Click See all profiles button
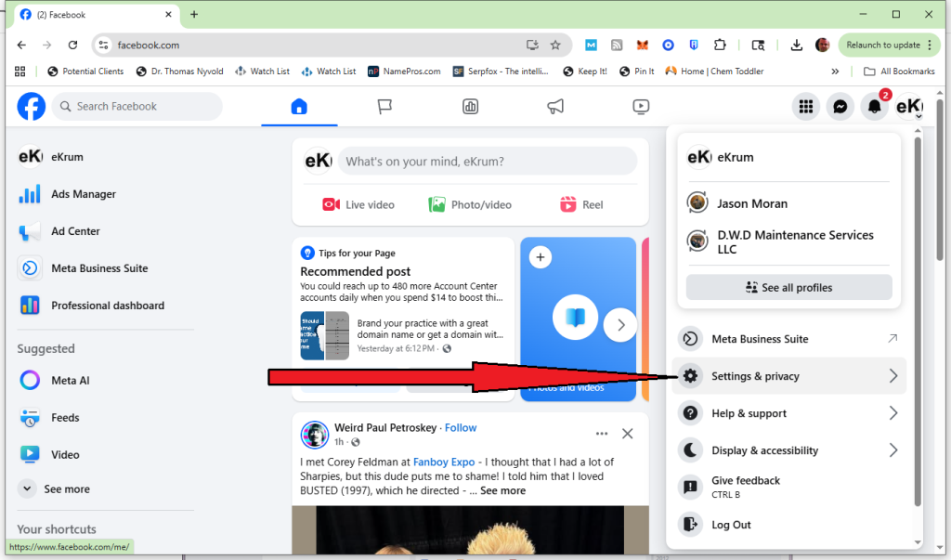Image resolution: width=951 pixels, height=560 pixels. pyautogui.click(x=788, y=288)
